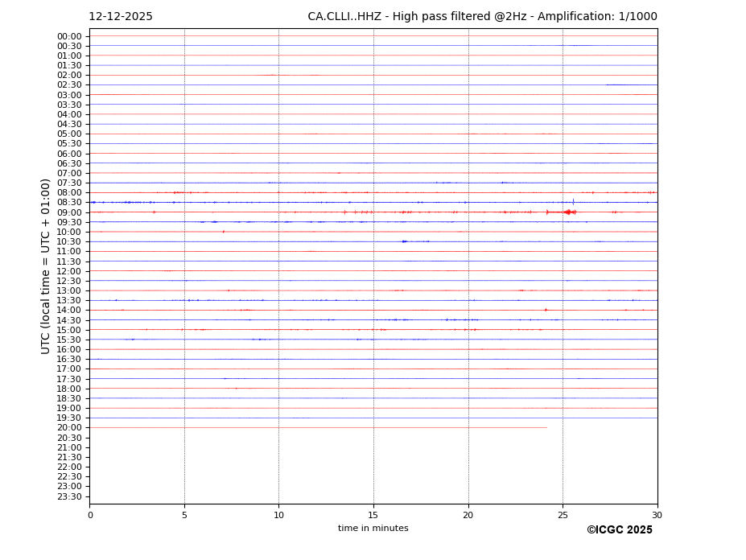Screen dimensions: 746x560
Task: Click the end of the 20:00 trace
Action: coord(546,427)
